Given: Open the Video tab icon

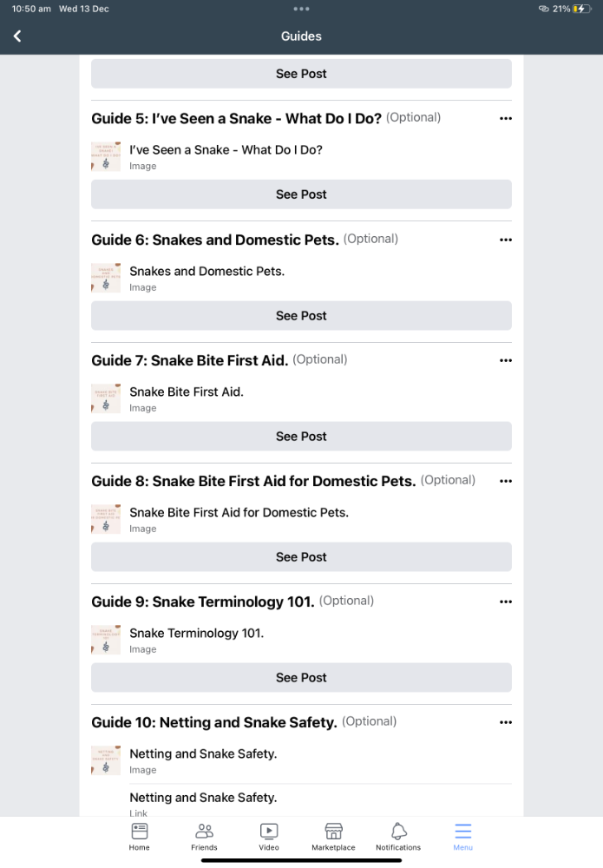Looking at the screenshot, I should tap(269, 831).
